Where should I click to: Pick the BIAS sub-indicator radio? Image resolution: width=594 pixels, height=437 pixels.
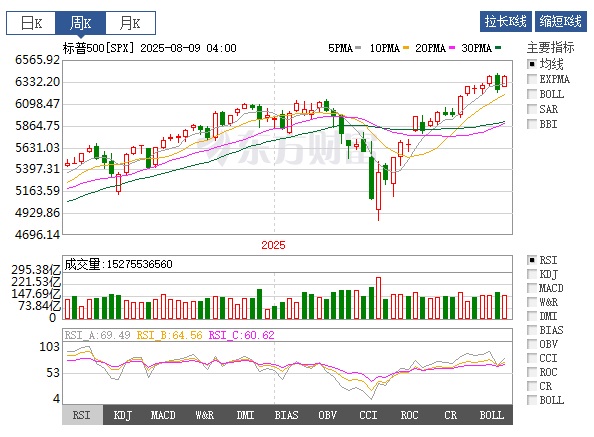coord(532,330)
